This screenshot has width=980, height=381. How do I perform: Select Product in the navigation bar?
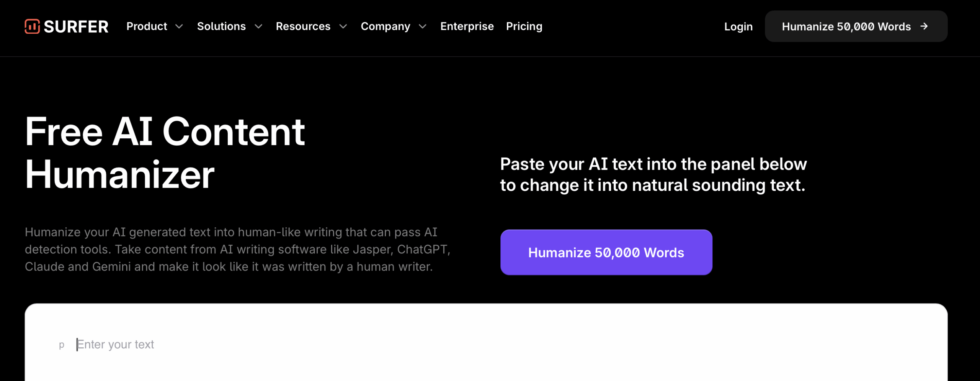[x=147, y=26]
